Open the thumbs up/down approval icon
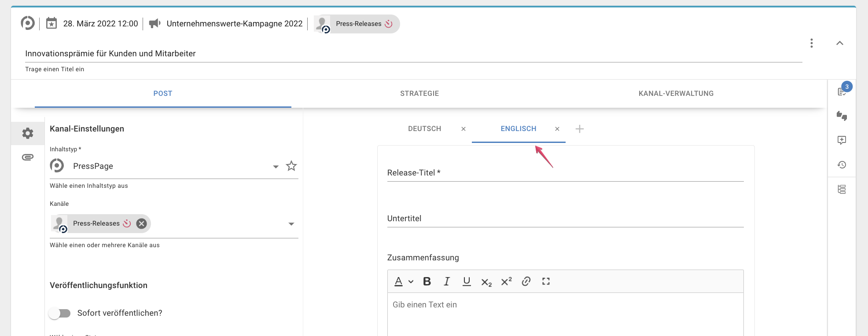This screenshot has height=336, width=868. 842,116
